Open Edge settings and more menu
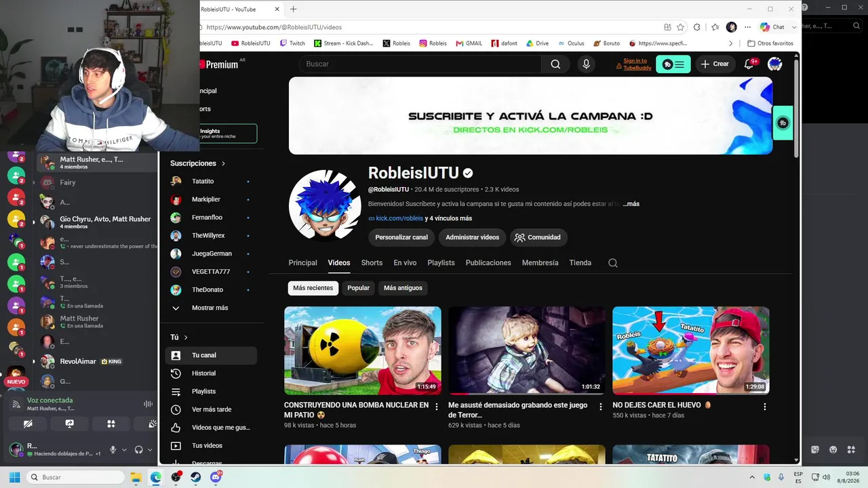Image resolution: width=868 pixels, height=488 pixels. tap(748, 27)
